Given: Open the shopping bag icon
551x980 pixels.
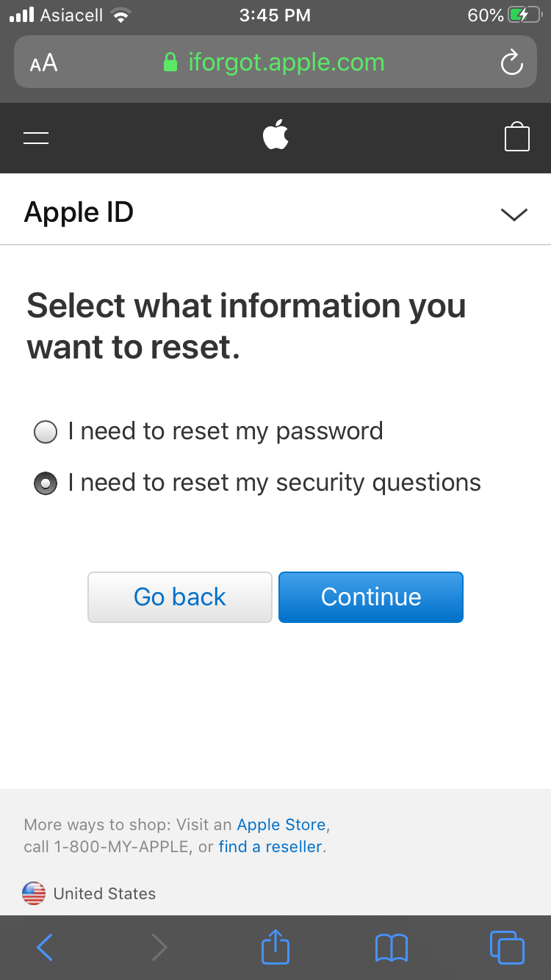Looking at the screenshot, I should [516, 137].
